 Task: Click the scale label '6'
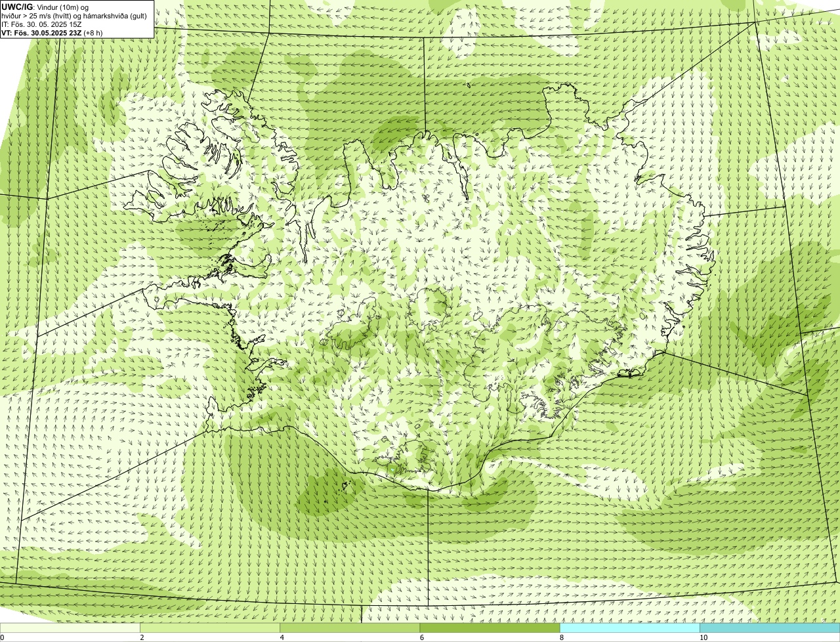422,637
